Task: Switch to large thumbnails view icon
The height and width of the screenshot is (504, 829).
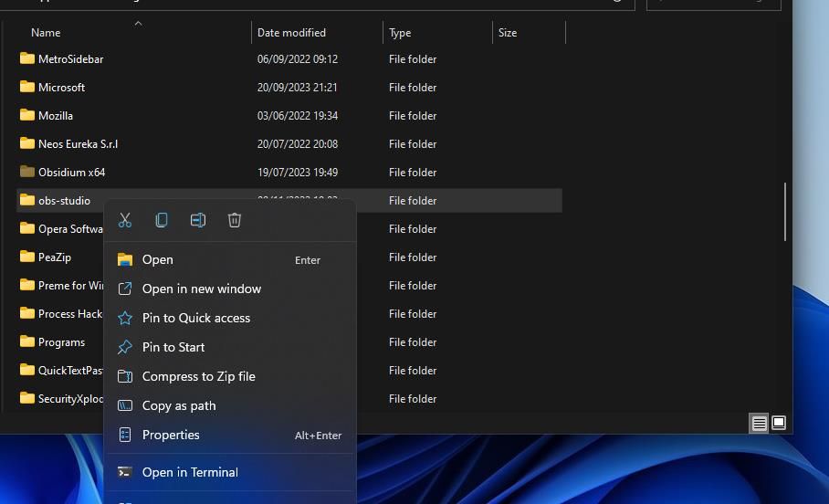Action: coord(779,423)
